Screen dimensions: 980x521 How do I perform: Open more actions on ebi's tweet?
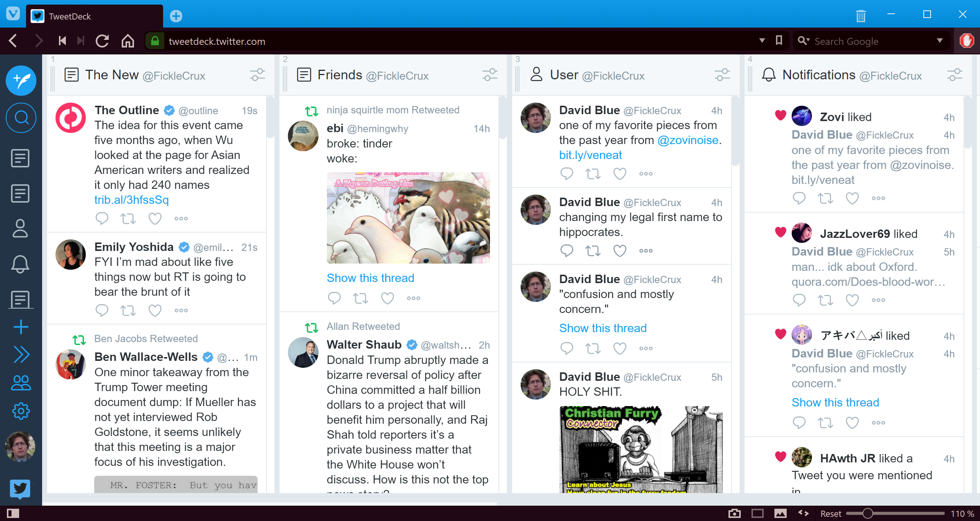pos(413,298)
